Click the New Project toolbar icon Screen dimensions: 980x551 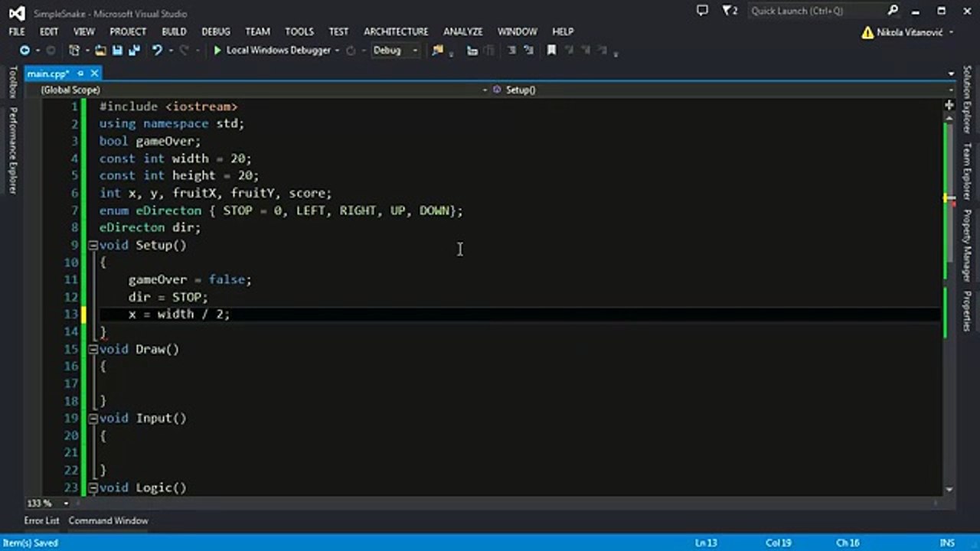[x=74, y=51]
